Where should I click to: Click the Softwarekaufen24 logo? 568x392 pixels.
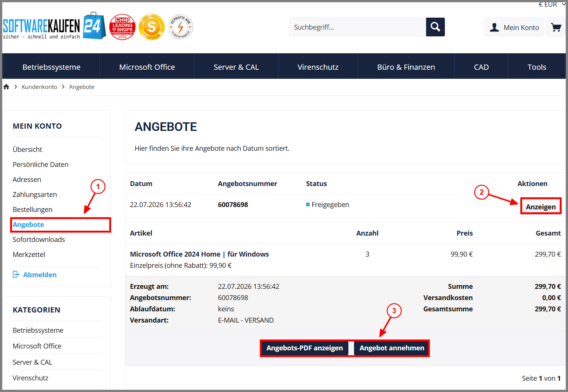(x=54, y=26)
